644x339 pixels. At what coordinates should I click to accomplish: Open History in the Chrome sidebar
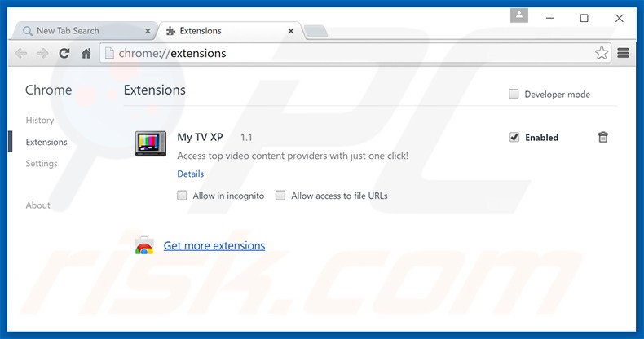tap(40, 121)
